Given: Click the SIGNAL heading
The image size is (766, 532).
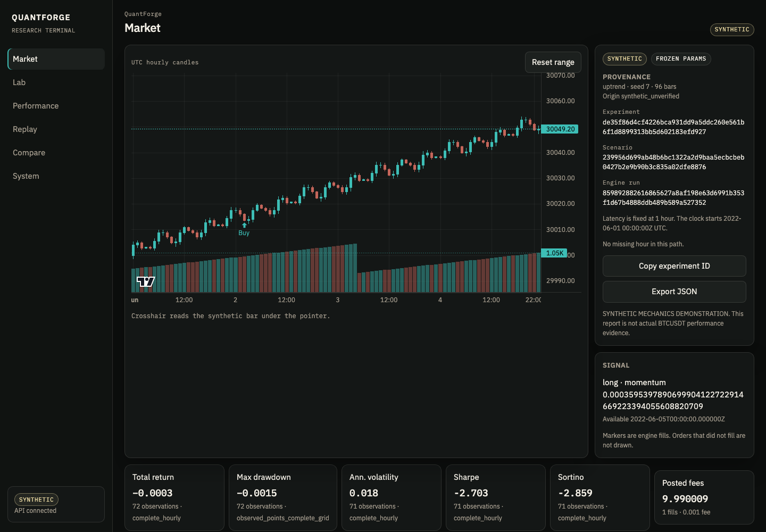Looking at the screenshot, I should pyautogui.click(x=616, y=365).
